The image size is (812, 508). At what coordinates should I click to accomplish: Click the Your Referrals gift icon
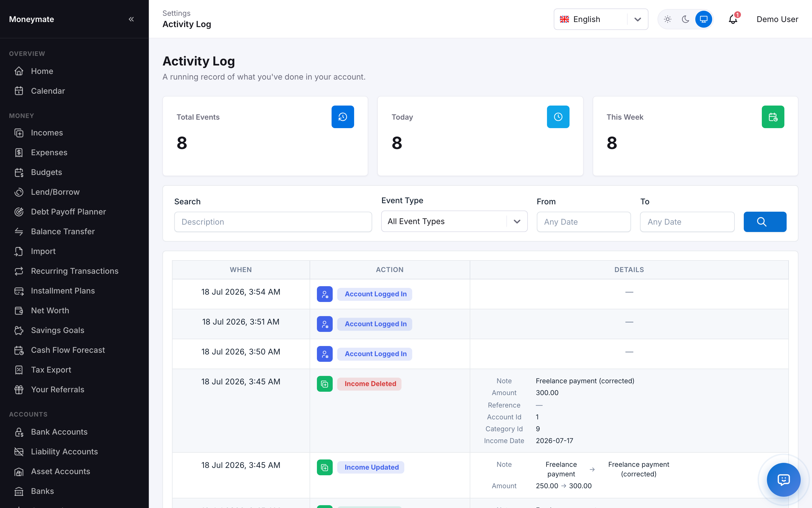19,389
